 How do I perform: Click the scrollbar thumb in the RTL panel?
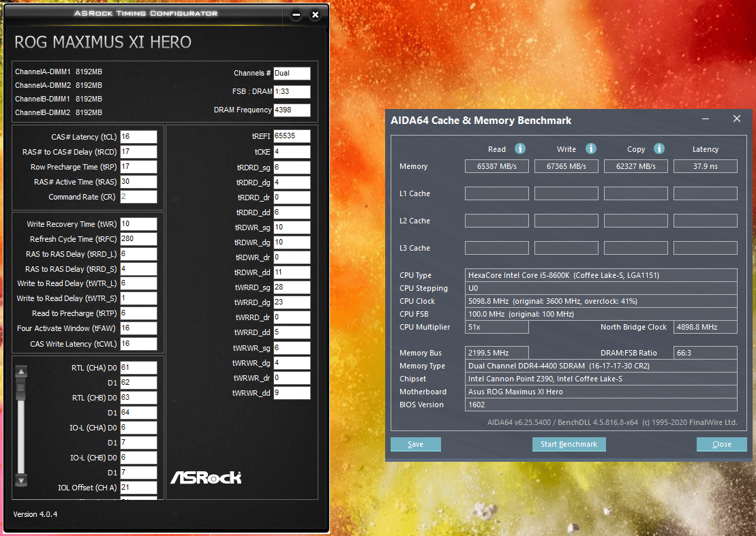coord(20,389)
